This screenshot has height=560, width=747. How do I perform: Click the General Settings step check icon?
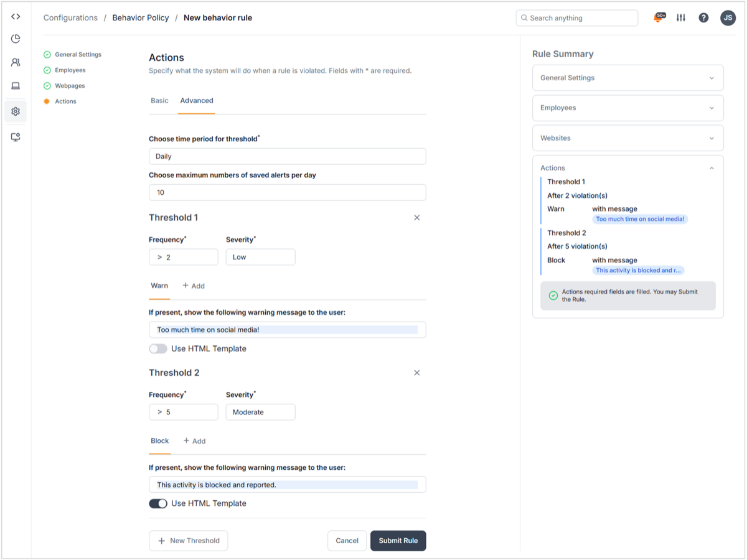click(x=47, y=55)
